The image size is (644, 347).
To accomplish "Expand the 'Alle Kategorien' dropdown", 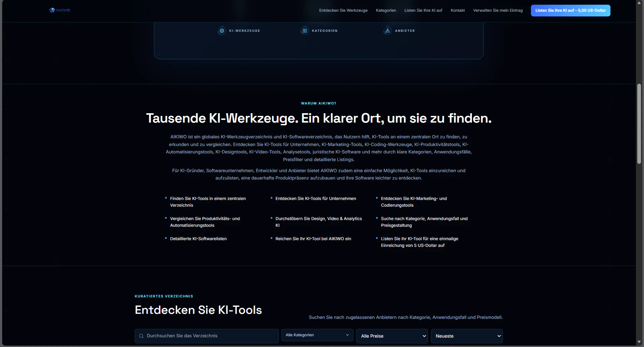I will (x=317, y=335).
